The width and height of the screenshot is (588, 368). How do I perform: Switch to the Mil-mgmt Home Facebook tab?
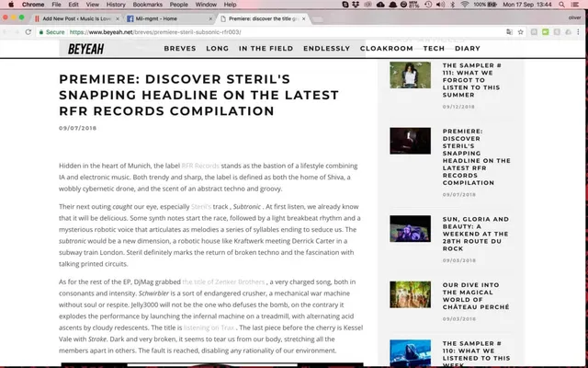pos(169,18)
